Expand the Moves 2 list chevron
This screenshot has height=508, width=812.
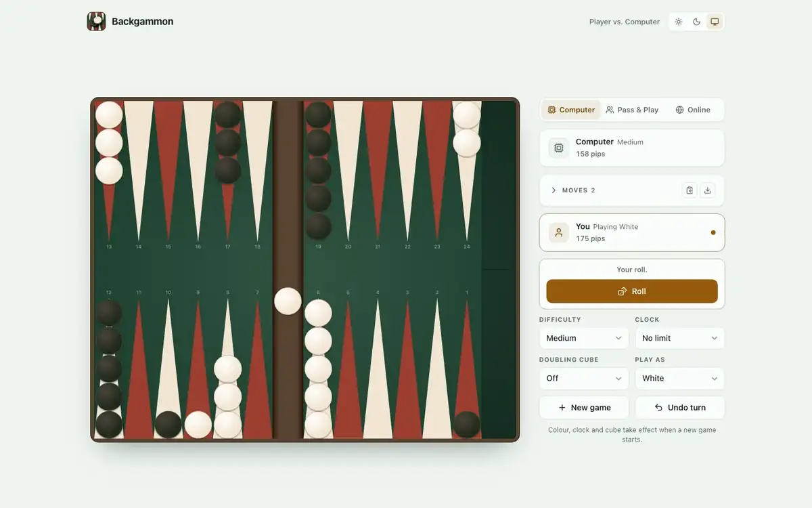point(554,190)
